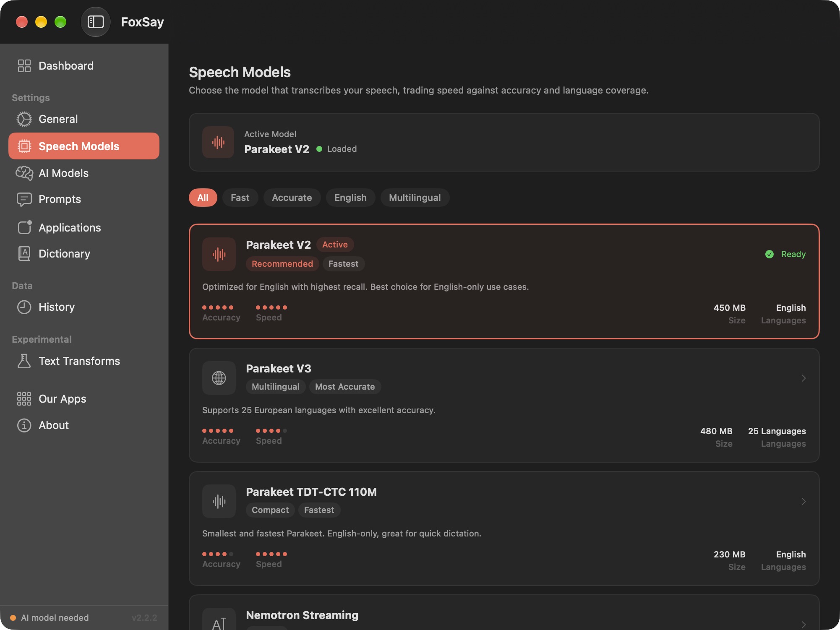Click the AI model needed status
Image resolution: width=840 pixels, height=630 pixels.
(x=50, y=618)
